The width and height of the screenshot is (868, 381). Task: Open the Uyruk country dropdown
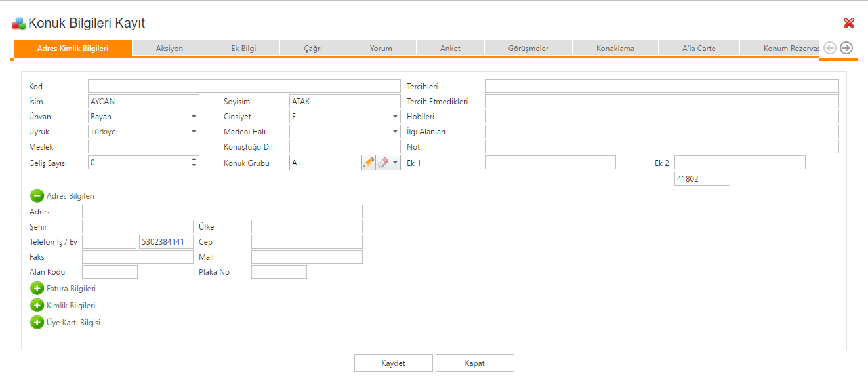tap(194, 132)
